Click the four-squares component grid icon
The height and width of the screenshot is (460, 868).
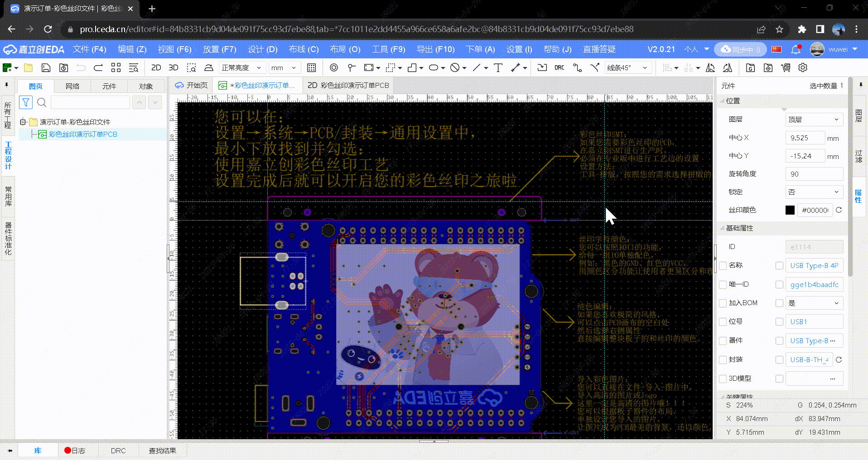pos(116,68)
